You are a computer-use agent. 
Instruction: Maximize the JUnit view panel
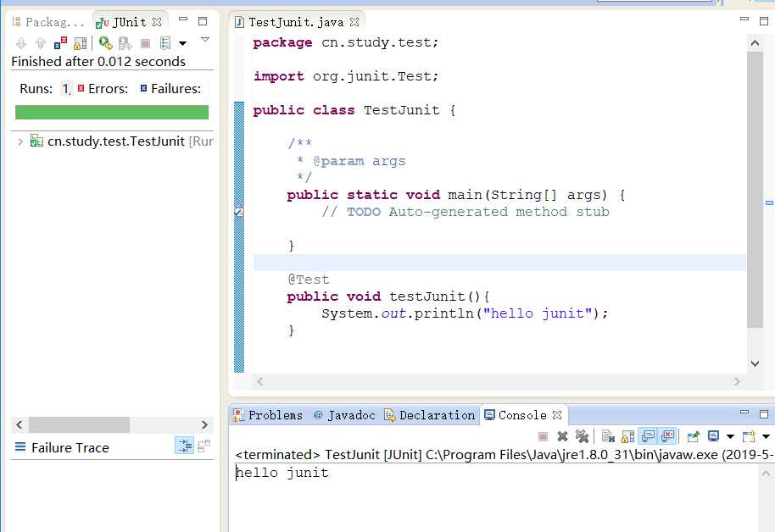pyautogui.click(x=203, y=20)
